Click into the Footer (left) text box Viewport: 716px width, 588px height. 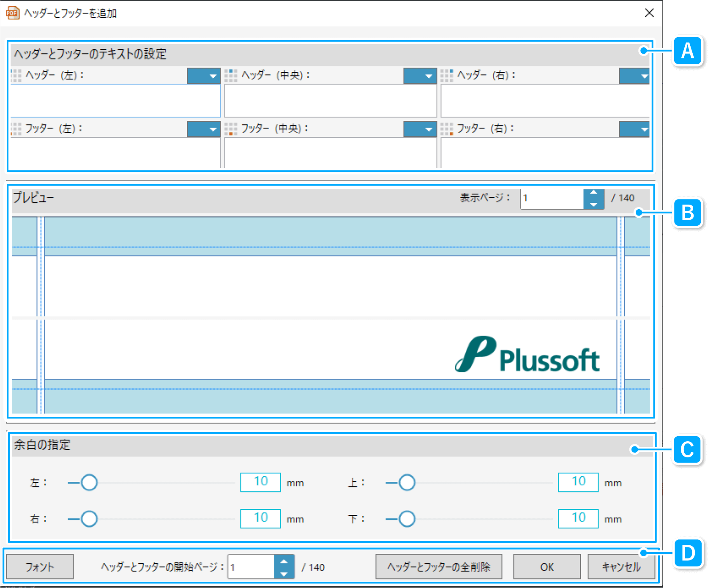click(x=115, y=153)
